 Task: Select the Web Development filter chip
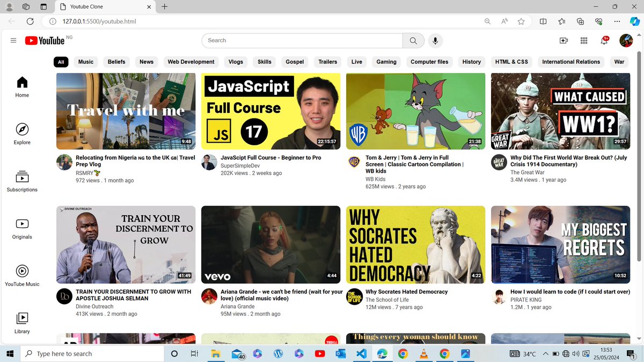tap(191, 62)
